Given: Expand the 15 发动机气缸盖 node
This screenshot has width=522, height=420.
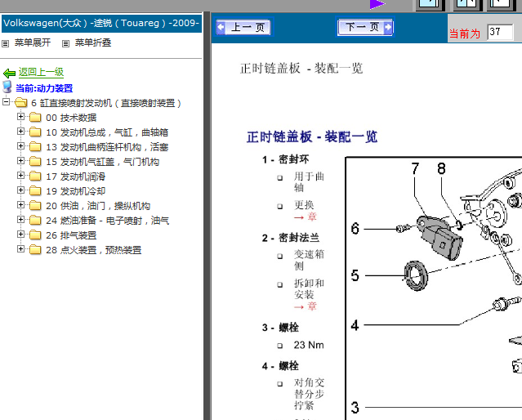Looking at the screenshot, I should tap(20, 160).
